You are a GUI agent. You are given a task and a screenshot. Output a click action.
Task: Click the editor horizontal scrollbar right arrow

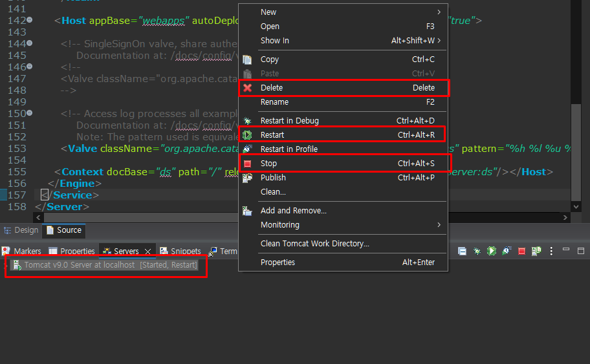click(565, 217)
